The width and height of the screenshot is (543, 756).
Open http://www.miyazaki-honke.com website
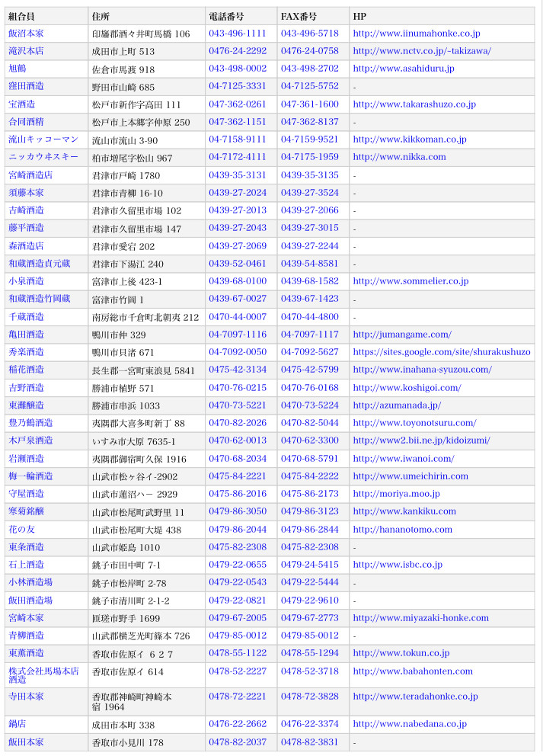pyautogui.click(x=420, y=617)
